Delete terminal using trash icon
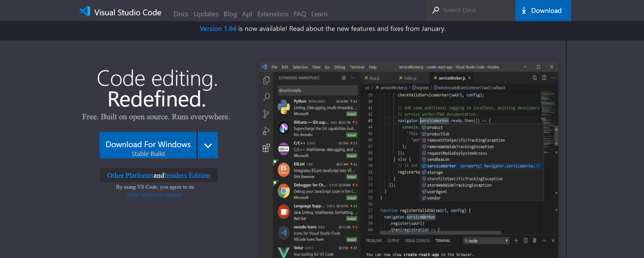Viewport: 644px width, 258px height. tap(535, 241)
